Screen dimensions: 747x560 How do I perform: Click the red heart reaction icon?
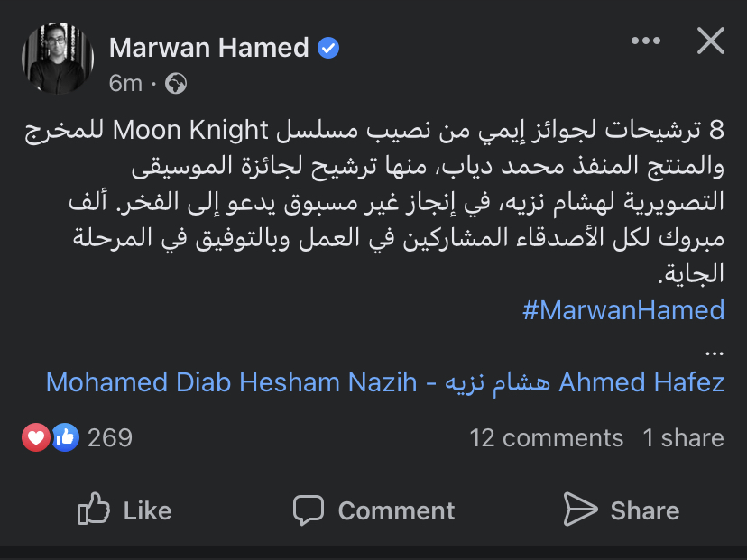(x=35, y=438)
